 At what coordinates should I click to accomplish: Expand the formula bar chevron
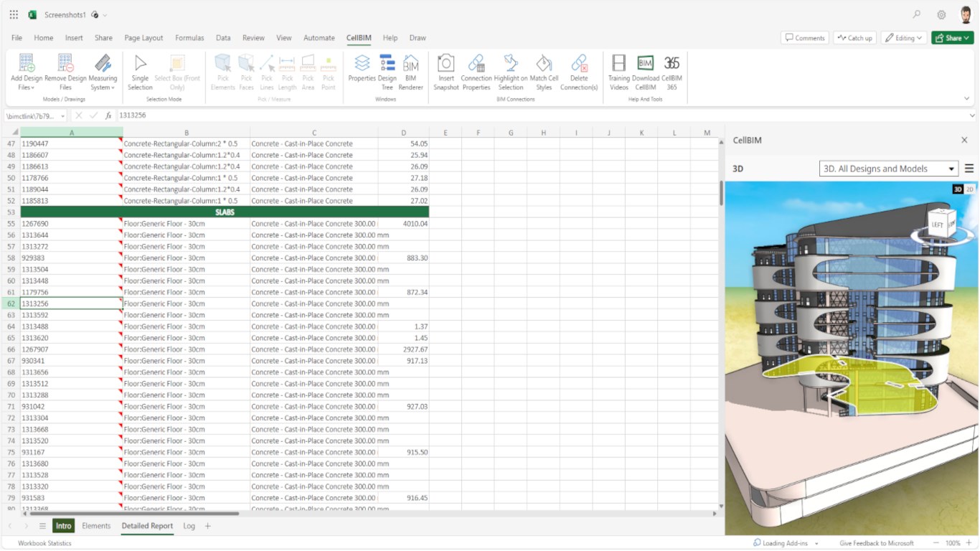coord(972,116)
